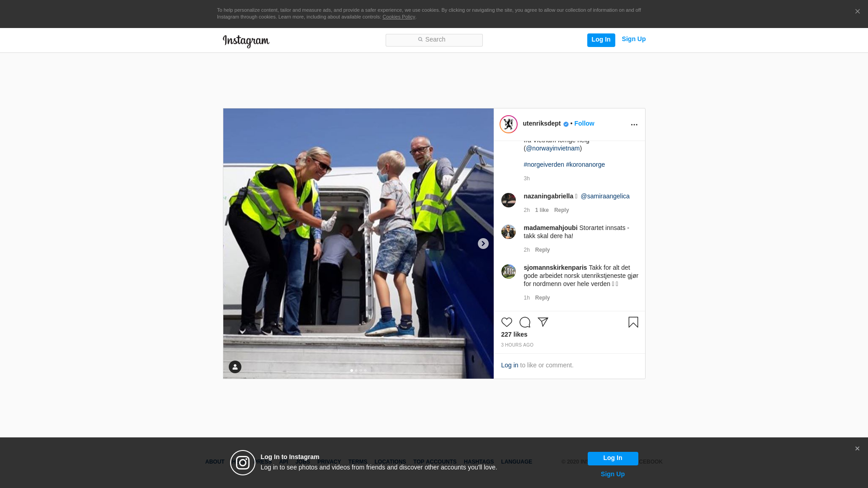Open sjomannskirkenparis username
Image resolution: width=868 pixels, height=488 pixels.
(555, 267)
